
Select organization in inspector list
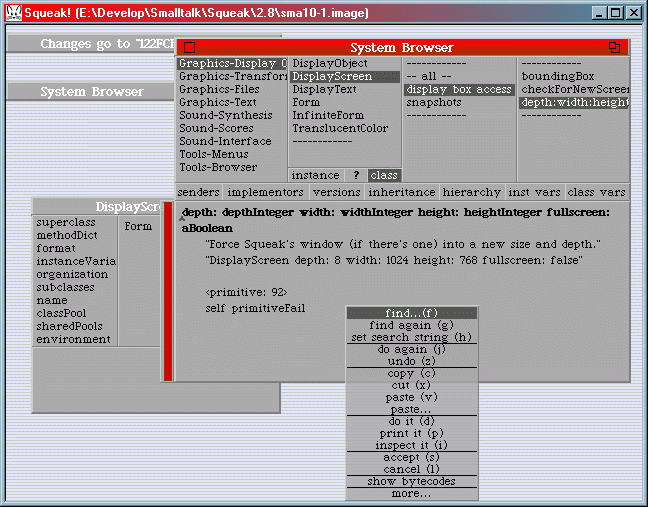tap(75, 274)
